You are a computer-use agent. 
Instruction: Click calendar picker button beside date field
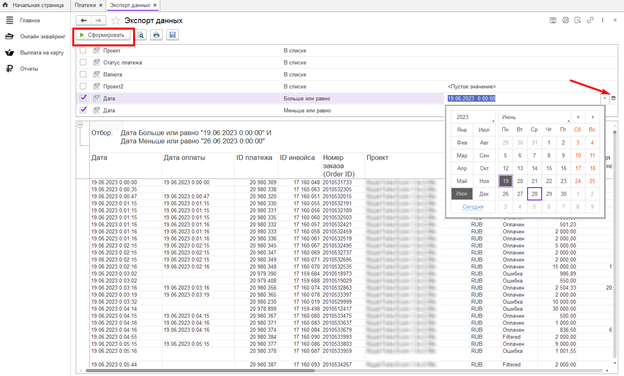(613, 98)
